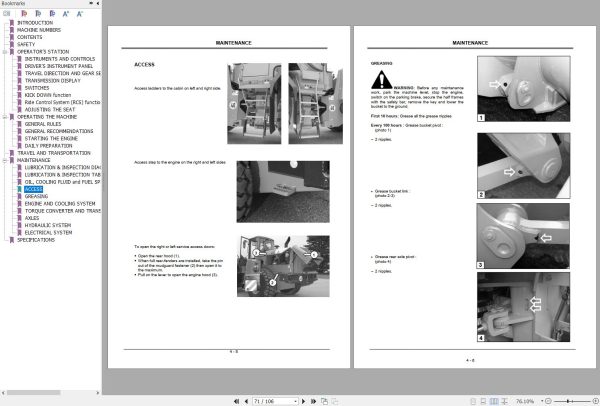Click greasing photo 1 of bucket pivot
The width and height of the screenshot is (600, 406).
click(523, 89)
